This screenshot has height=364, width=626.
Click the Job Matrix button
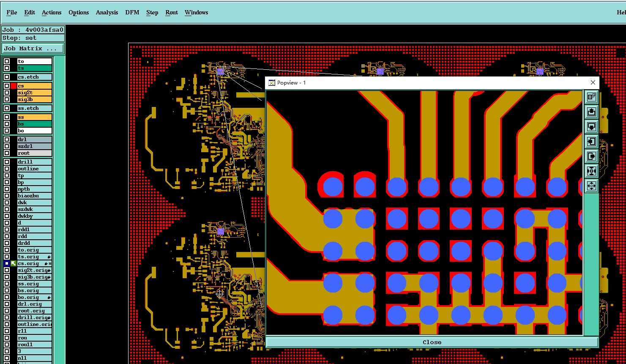[33, 49]
